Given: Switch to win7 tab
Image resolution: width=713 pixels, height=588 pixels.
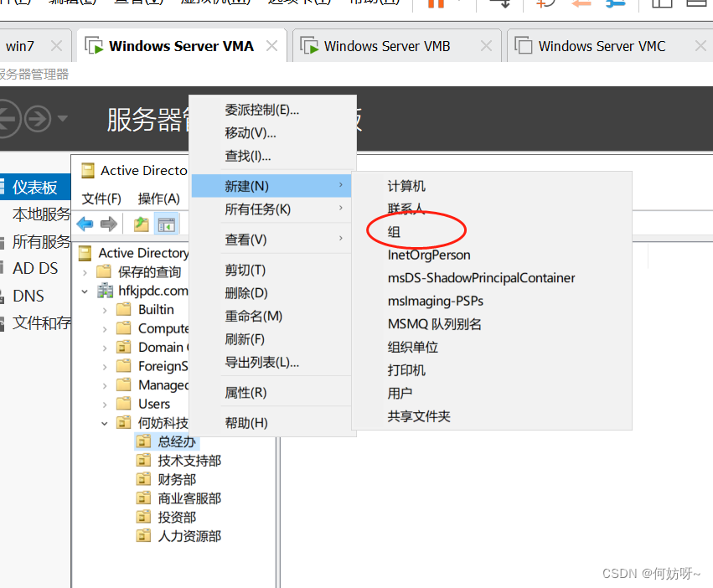Looking at the screenshot, I should 20,46.
